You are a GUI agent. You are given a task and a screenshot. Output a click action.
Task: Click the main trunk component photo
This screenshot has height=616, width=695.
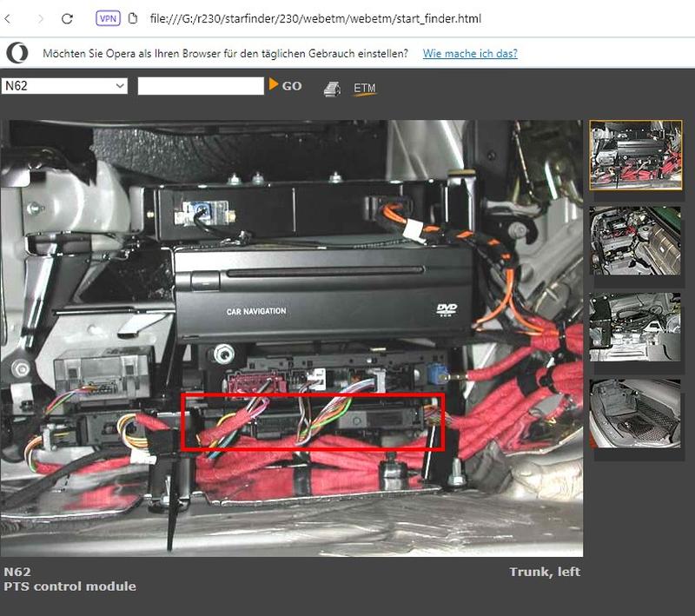pyautogui.click(x=292, y=338)
